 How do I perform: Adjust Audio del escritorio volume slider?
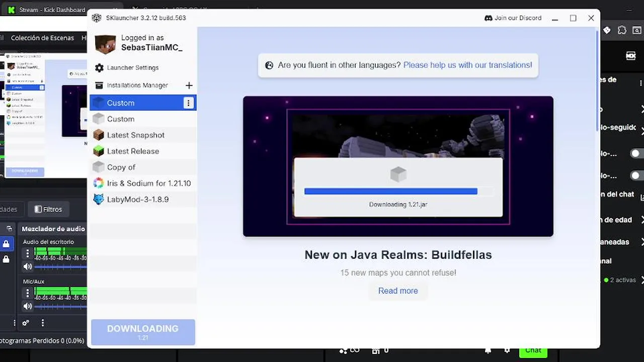tap(60, 266)
